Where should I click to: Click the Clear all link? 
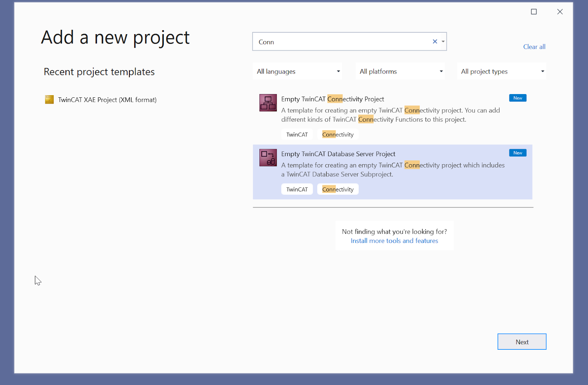coord(534,47)
